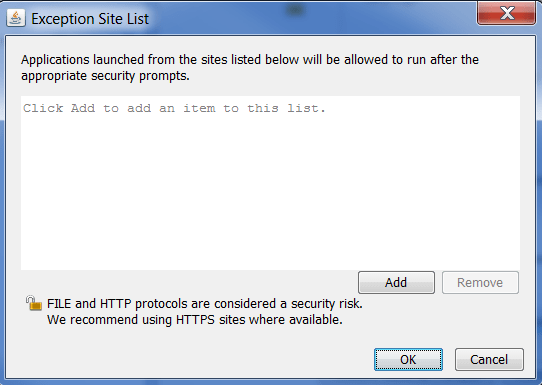Click the 'Exception Site List' window title
This screenshot has height=385, width=542.
[90, 19]
